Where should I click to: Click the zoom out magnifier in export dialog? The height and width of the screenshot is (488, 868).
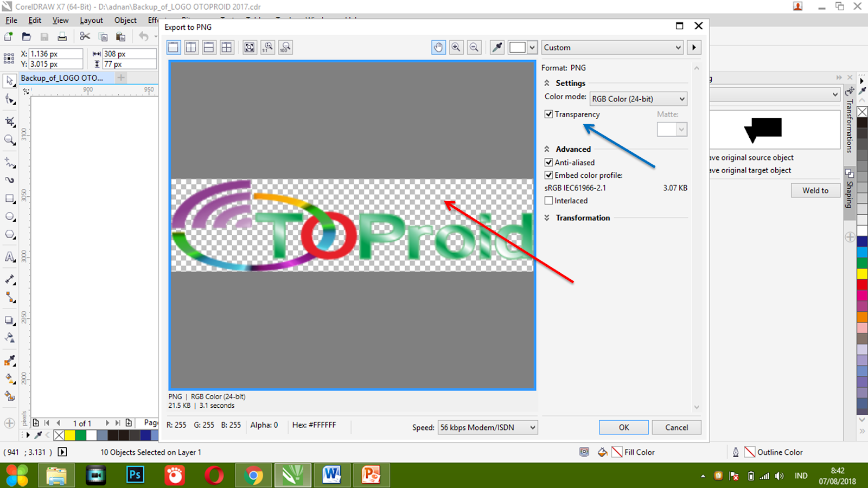click(474, 47)
